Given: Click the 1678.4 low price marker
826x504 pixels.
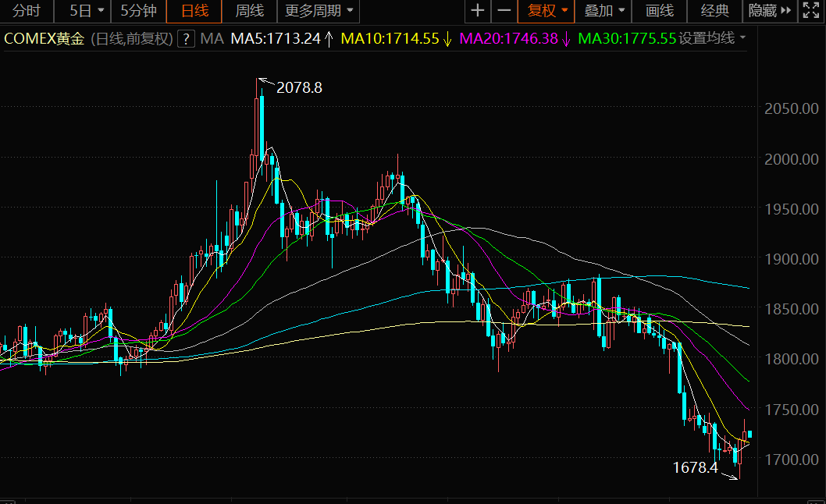Looking at the screenshot, I should pyautogui.click(x=695, y=467).
